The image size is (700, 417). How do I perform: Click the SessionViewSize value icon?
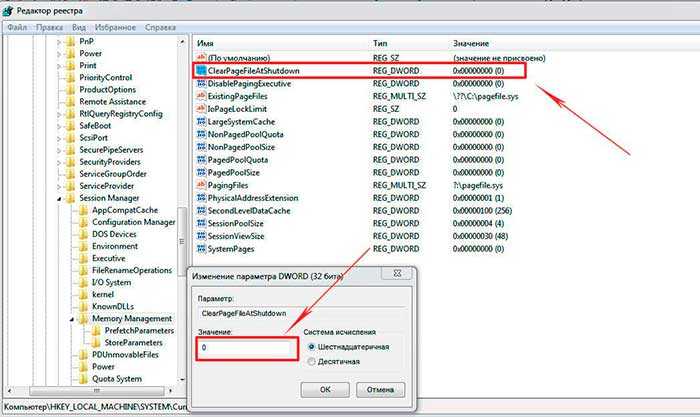point(201,236)
